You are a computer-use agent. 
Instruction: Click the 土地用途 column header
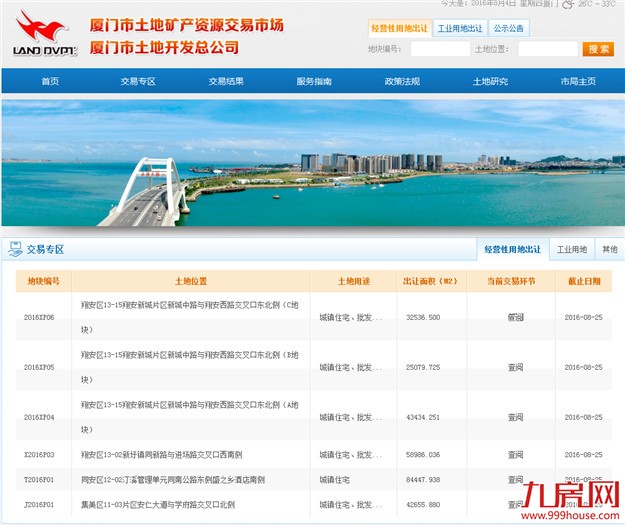(354, 281)
